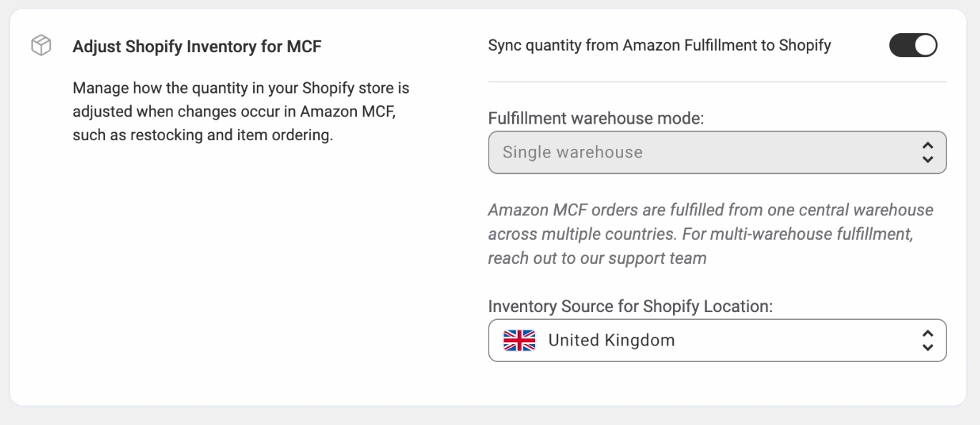
Task: Open the Inventory Source for Shopify Location dropdown
Action: coord(717,341)
